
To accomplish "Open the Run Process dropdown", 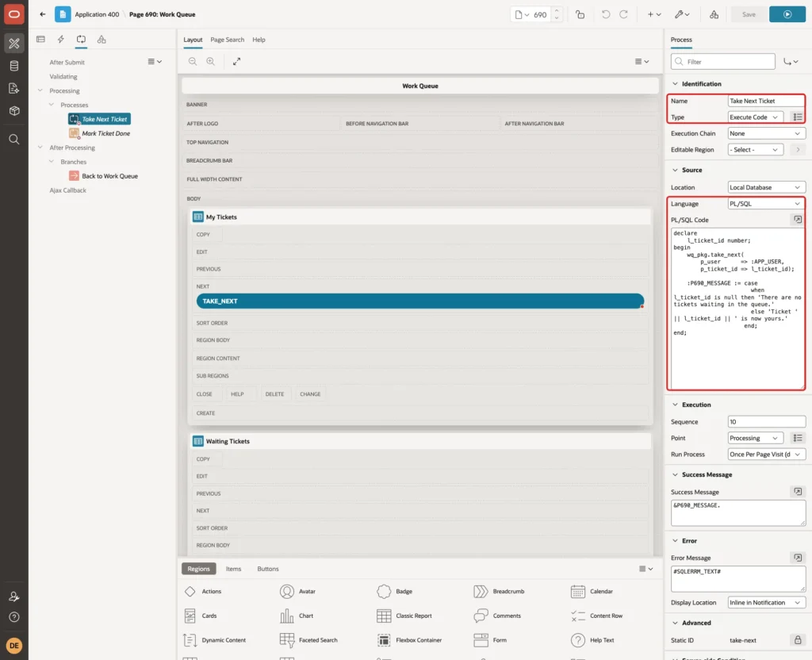I will click(767, 454).
